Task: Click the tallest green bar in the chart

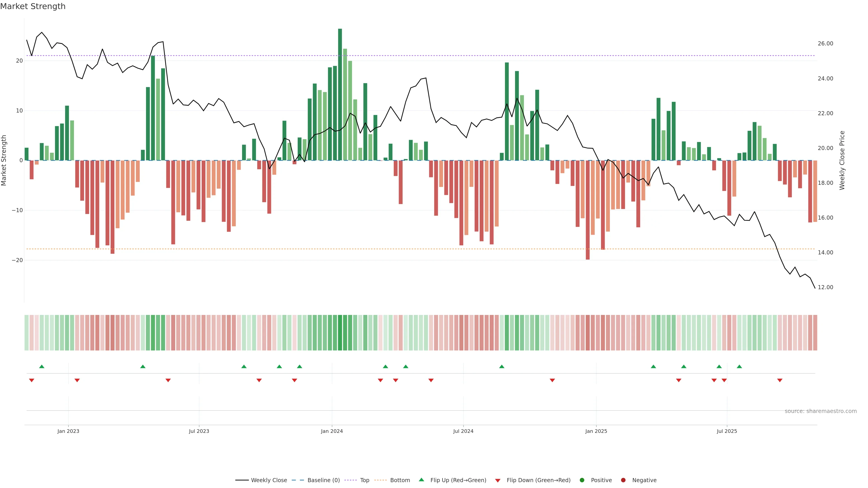Action: 340,94
